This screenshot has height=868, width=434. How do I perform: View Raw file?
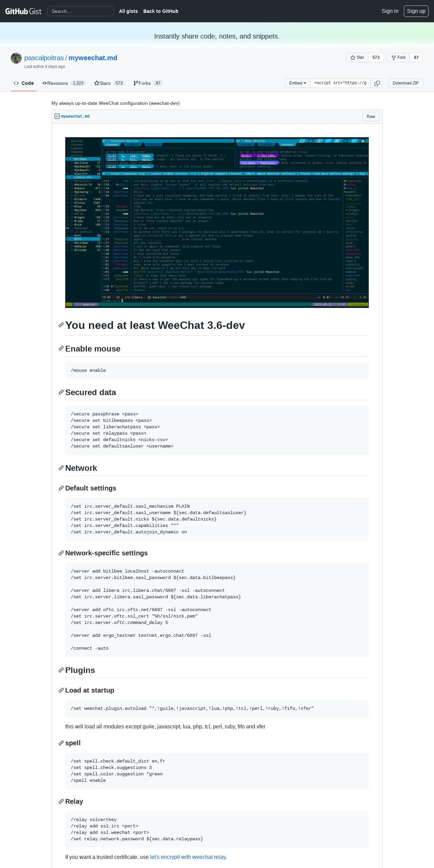coord(371,117)
